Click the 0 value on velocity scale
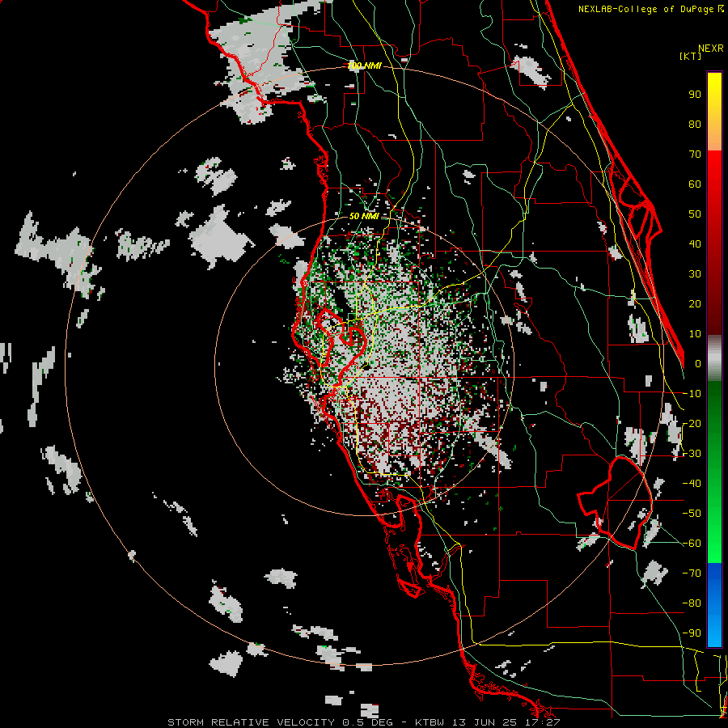The image size is (728, 728). coord(698,363)
